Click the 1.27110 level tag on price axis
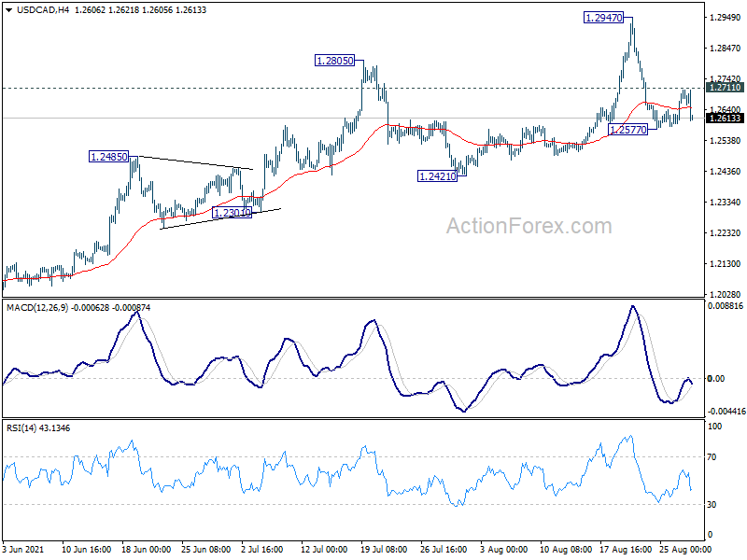The image size is (747, 560). tap(726, 87)
